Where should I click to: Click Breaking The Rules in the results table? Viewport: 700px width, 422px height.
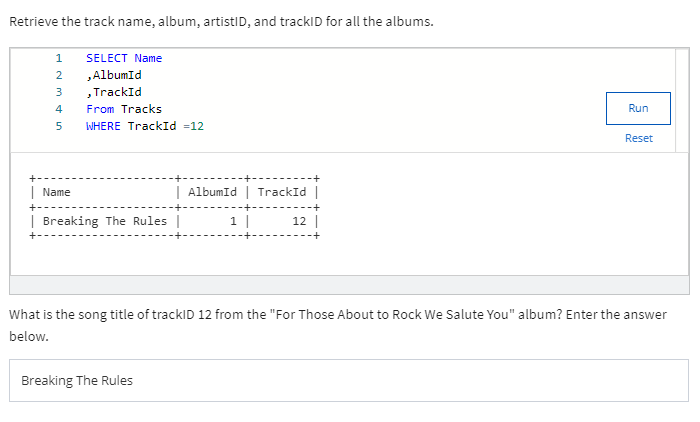pos(105,221)
